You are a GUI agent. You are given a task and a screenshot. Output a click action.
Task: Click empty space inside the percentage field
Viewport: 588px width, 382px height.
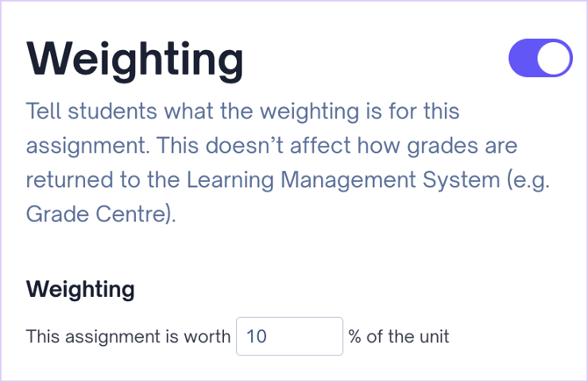307,336
